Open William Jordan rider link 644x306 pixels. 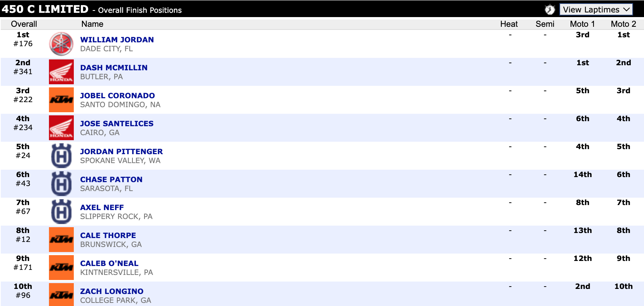pyautogui.click(x=117, y=40)
